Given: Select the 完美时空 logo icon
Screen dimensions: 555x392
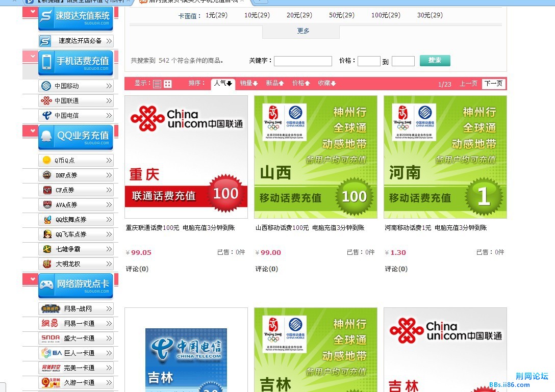Looking at the screenshot, I should [51, 368].
